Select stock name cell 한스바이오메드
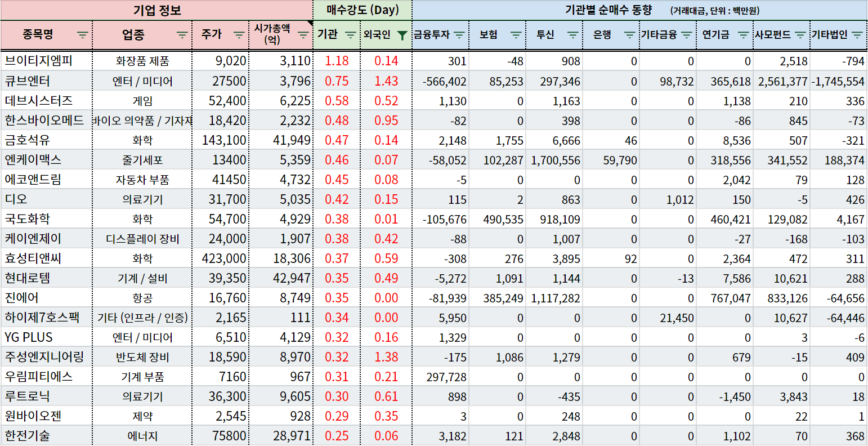 [x=47, y=120]
